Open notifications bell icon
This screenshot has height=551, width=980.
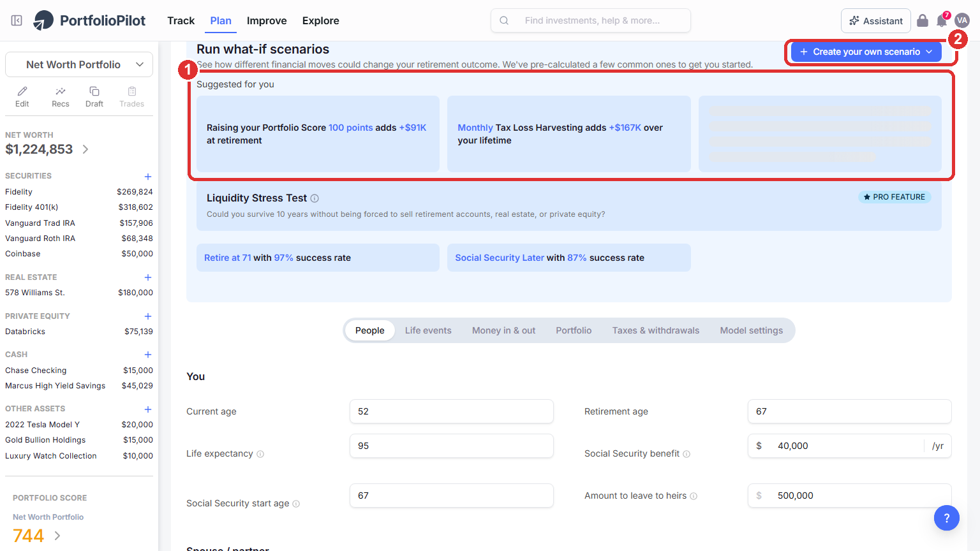(x=942, y=20)
